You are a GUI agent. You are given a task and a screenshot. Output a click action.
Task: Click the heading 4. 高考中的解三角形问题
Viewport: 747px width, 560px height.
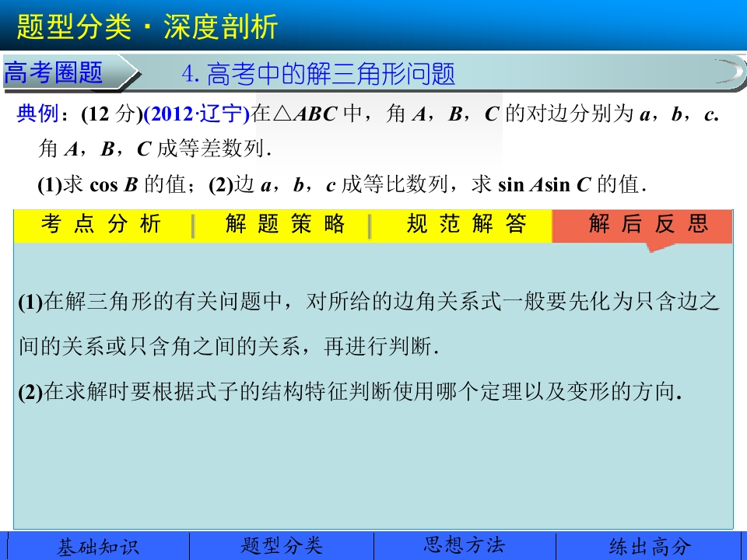point(318,75)
